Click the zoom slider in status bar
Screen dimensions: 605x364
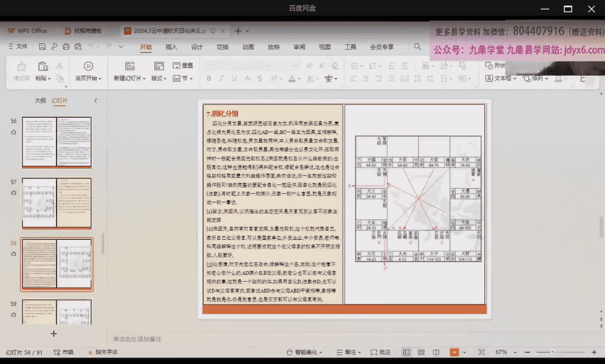tap(552, 352)
